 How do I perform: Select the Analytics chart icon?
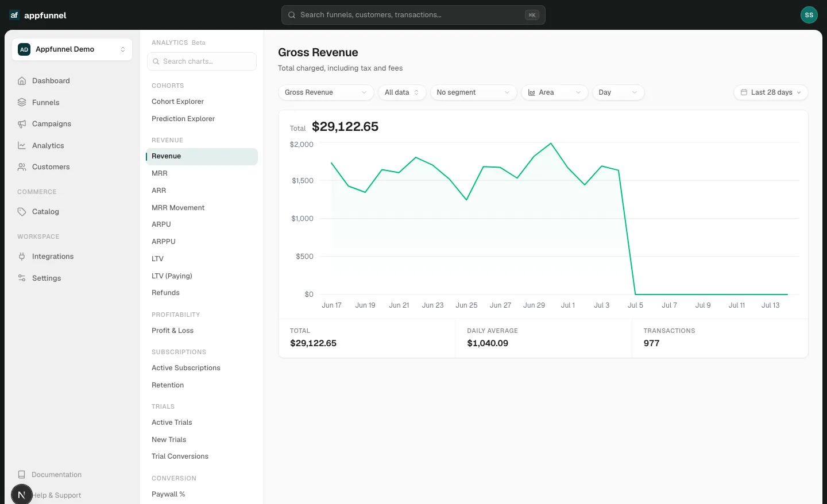tap(22, 145)
